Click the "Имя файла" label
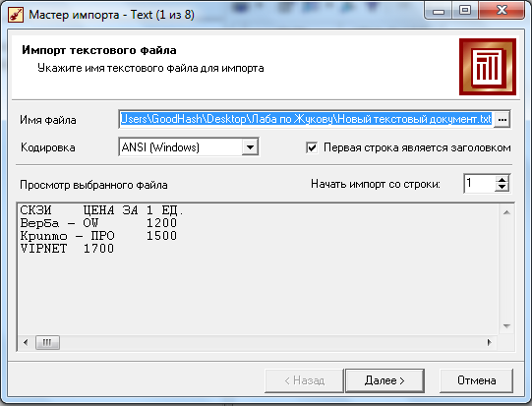The width and height of the screenshot is (532, 406). (48, 120)
